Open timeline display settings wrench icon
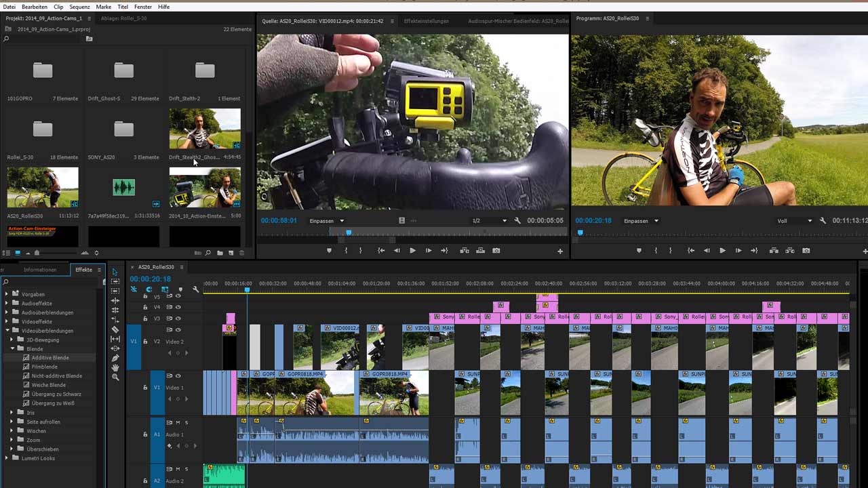 196,289
